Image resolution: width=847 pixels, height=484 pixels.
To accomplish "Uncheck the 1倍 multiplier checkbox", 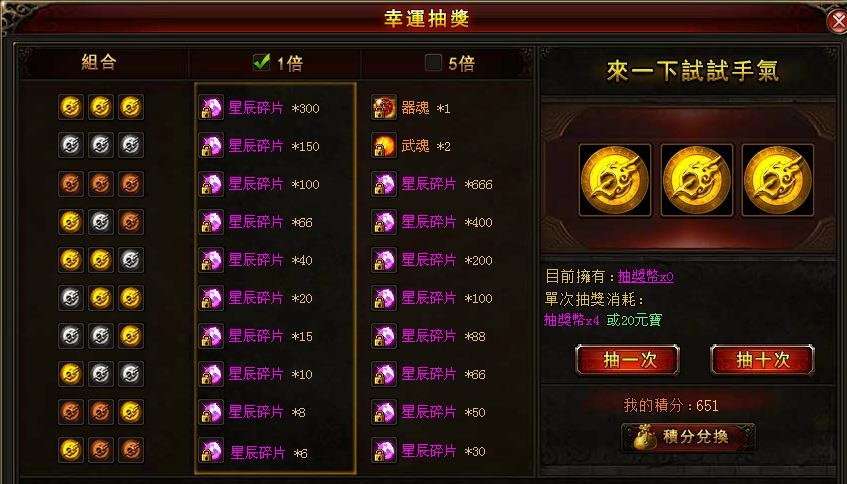I will click(261, 63).
